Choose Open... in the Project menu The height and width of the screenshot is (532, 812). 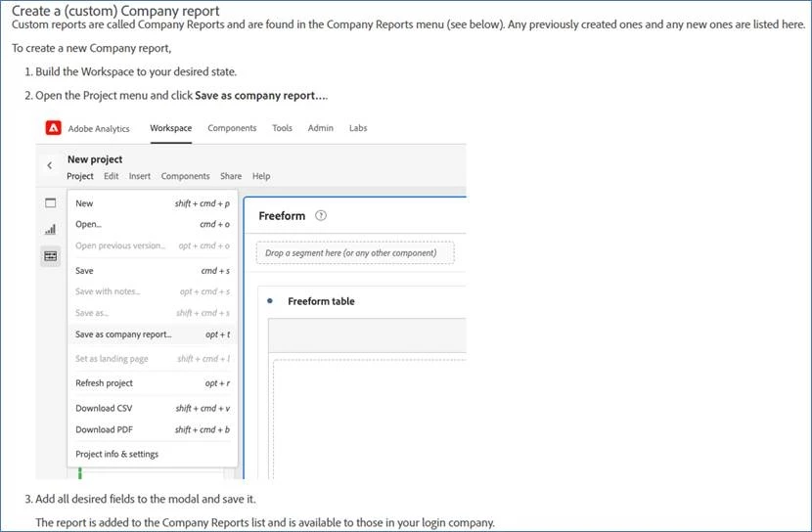153,224
